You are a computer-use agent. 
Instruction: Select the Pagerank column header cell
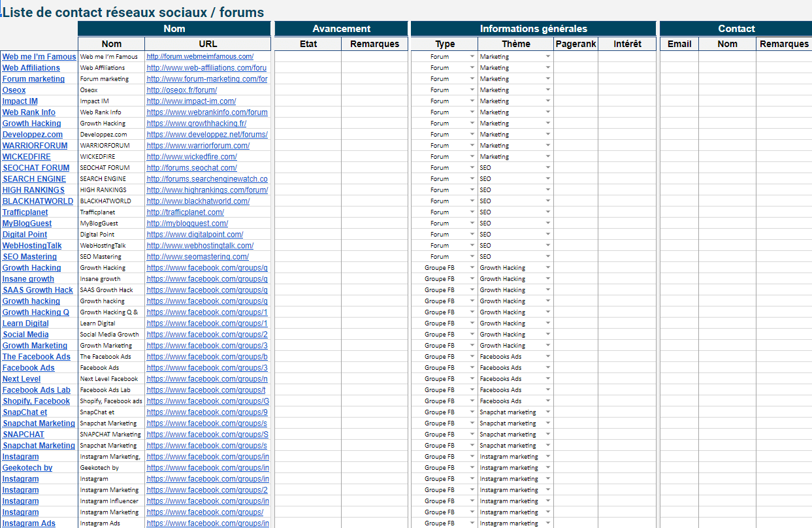pos(576,44)
